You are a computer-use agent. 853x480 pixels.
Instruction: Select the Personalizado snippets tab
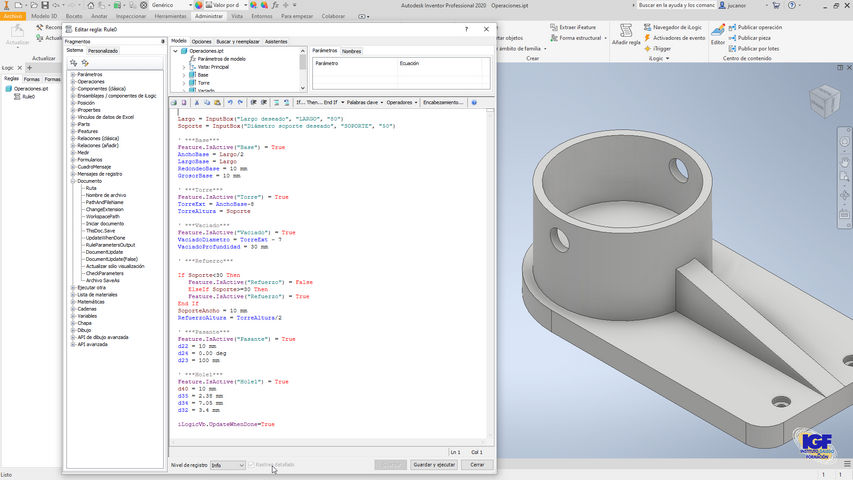click(x=103, y=50)
